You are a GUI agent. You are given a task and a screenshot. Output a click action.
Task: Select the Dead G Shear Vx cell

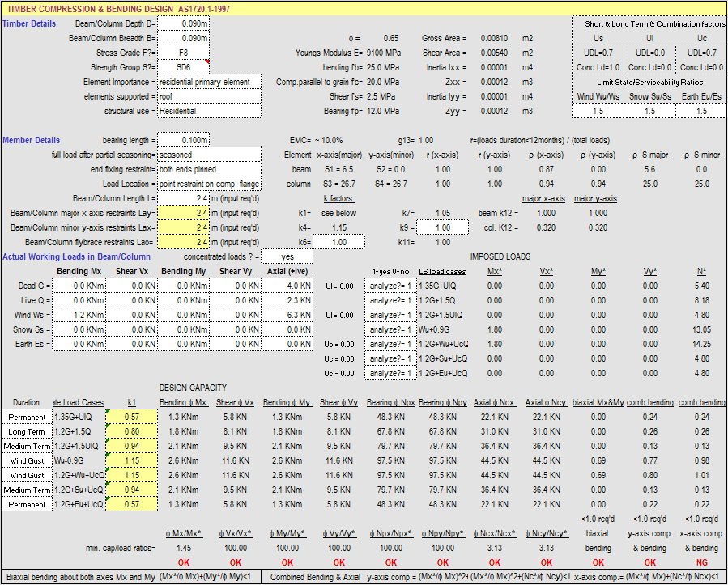[132, 286]
